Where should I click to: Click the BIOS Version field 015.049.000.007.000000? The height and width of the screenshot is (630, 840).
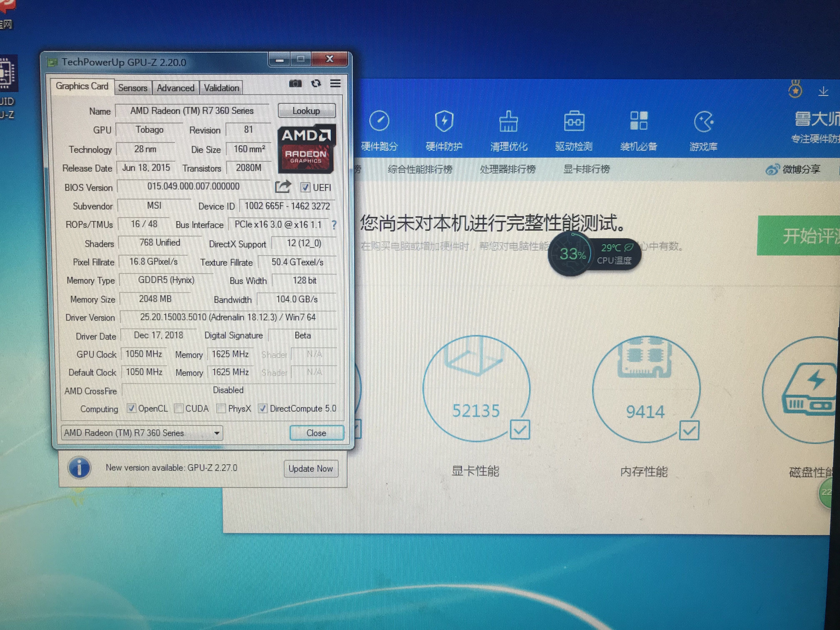[x=193, y=186]
